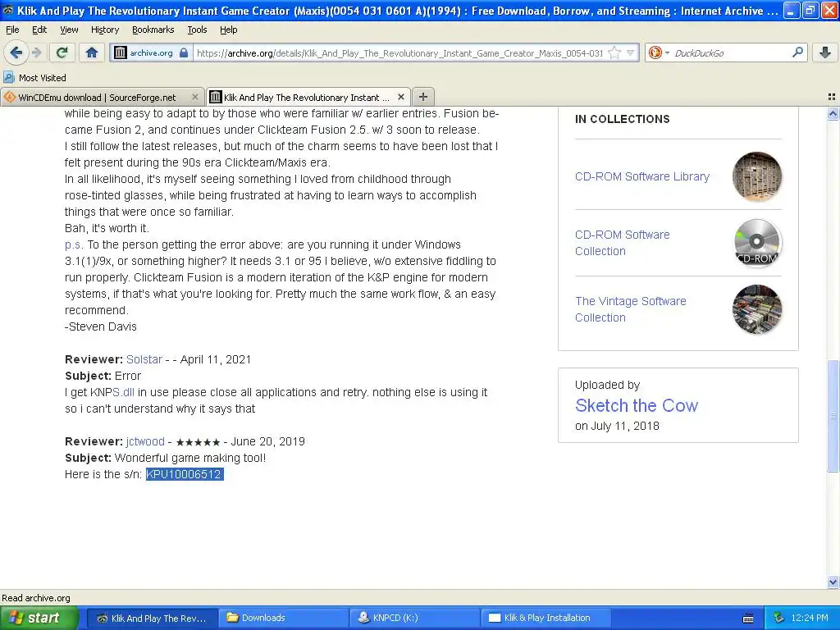Switch to Klik & Play Installation window

(x=546, y=618)
